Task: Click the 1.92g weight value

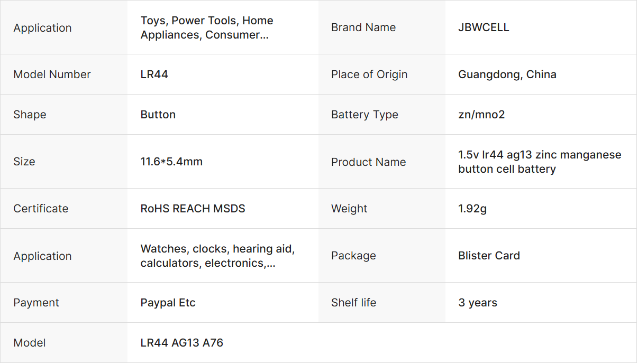Action: (x=472, y=209)
